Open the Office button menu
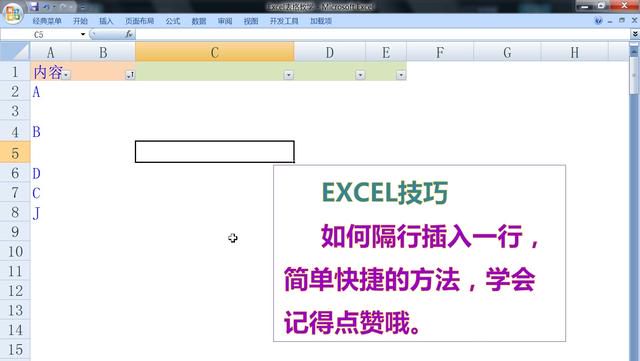Viewport: 640px width, 361px height. coord(13,13)
